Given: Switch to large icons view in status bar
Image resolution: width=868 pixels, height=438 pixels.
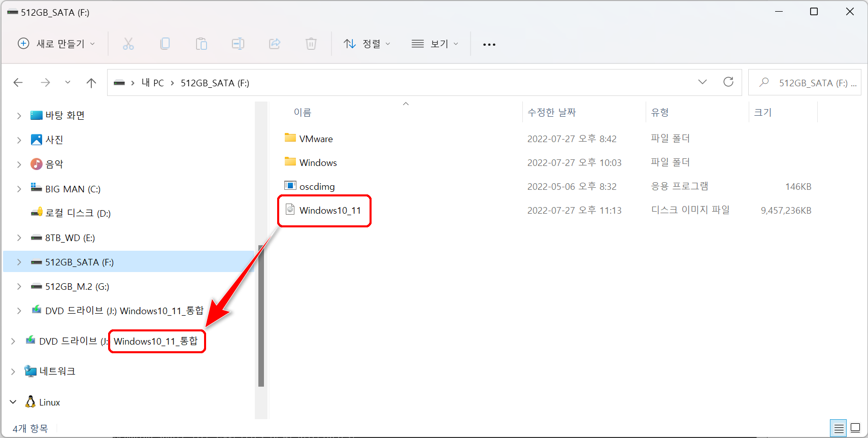Looking at the screenshot, I should tap(855, 428).
